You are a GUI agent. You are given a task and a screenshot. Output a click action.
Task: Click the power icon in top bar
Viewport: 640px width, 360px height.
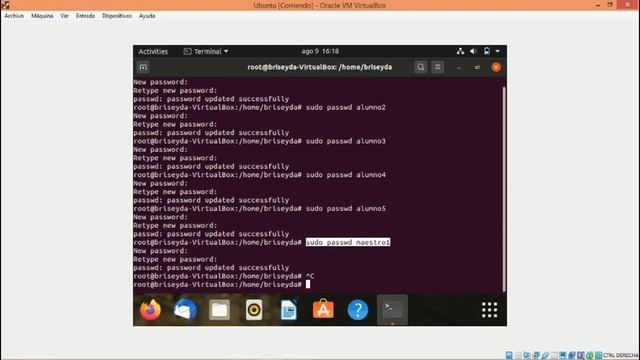point(487,51)
